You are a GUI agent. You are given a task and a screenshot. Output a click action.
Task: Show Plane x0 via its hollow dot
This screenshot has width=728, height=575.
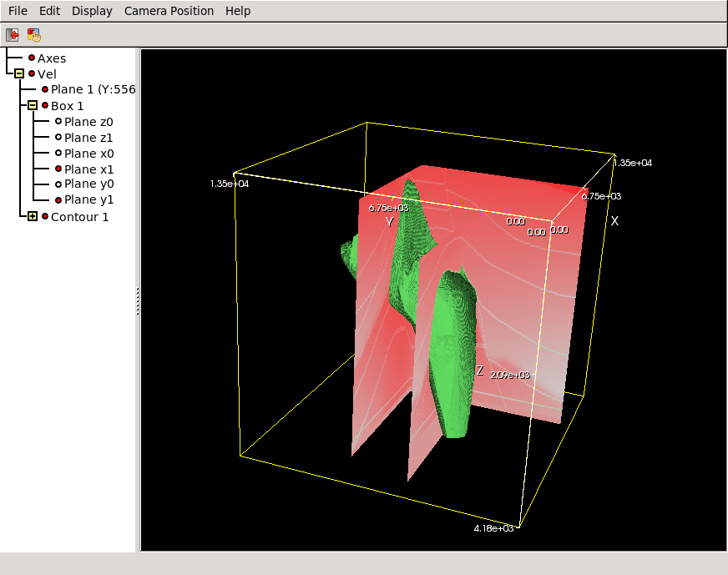tap(58, 153)
